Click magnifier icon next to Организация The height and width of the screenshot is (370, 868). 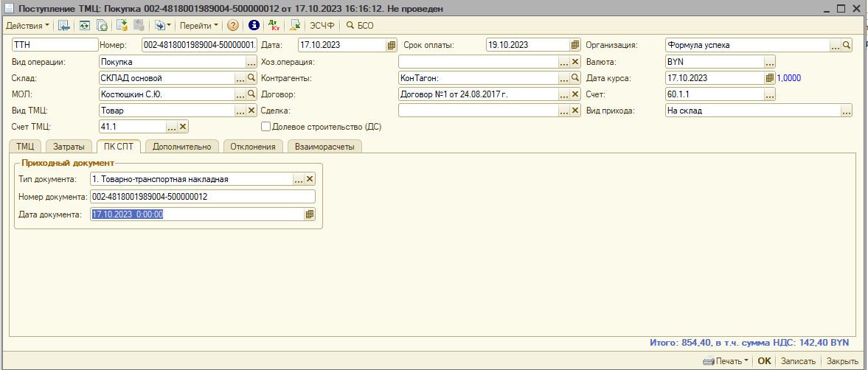847,45
